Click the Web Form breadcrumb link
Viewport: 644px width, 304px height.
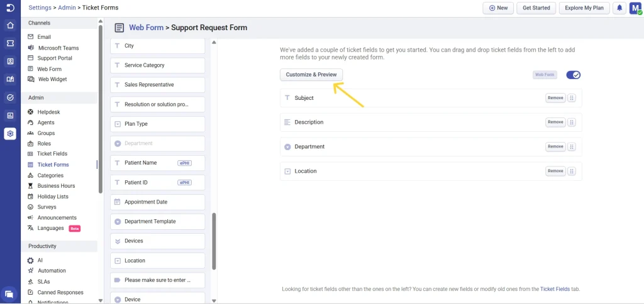coord(146,28)
